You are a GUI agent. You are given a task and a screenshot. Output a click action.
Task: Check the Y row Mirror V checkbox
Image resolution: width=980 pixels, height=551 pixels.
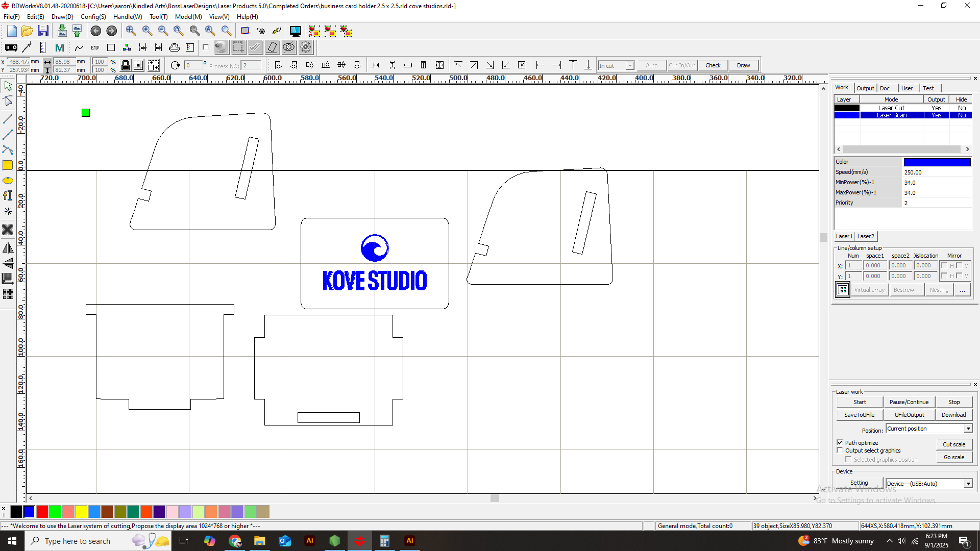pyautogui.click(x=959, y=276)
